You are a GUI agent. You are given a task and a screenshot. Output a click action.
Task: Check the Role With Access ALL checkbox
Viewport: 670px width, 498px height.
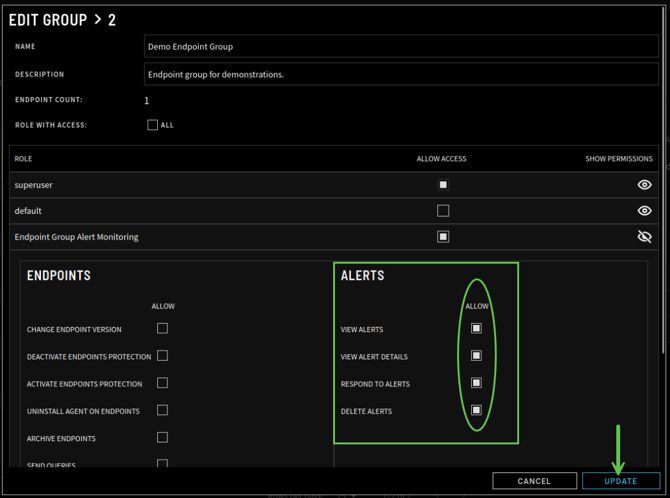coord(152,125)
